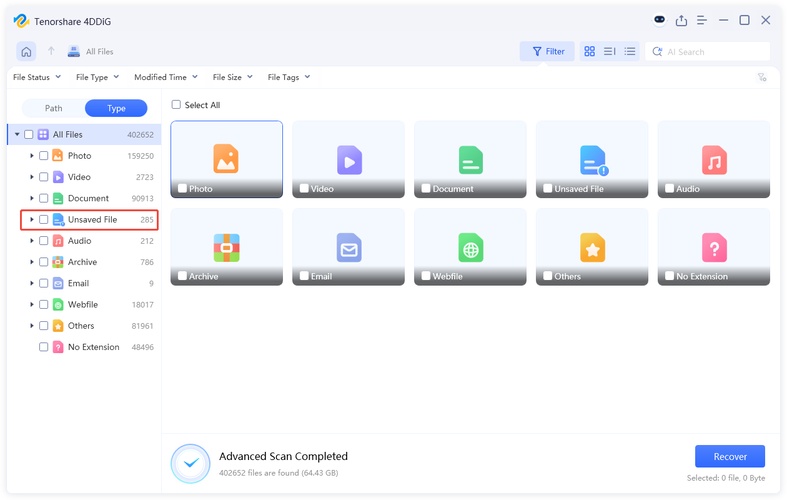Tick the Unsaved File checkbox in sidebar
787x500 pixels.
pos(44,220)
